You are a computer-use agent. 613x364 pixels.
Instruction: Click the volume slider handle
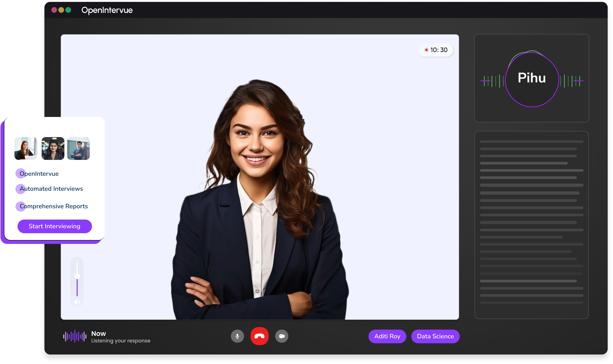point(77,276)
